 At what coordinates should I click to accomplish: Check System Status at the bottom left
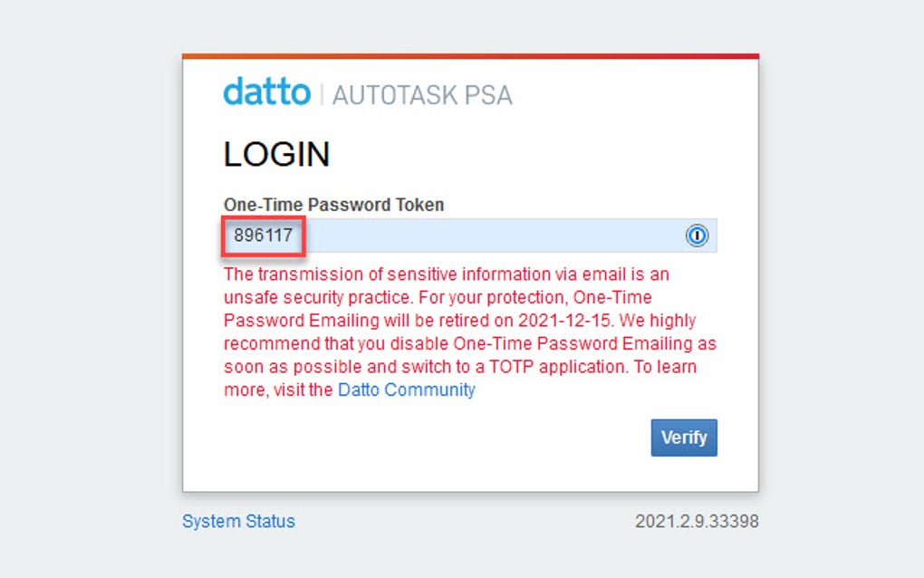pos(237,521)
